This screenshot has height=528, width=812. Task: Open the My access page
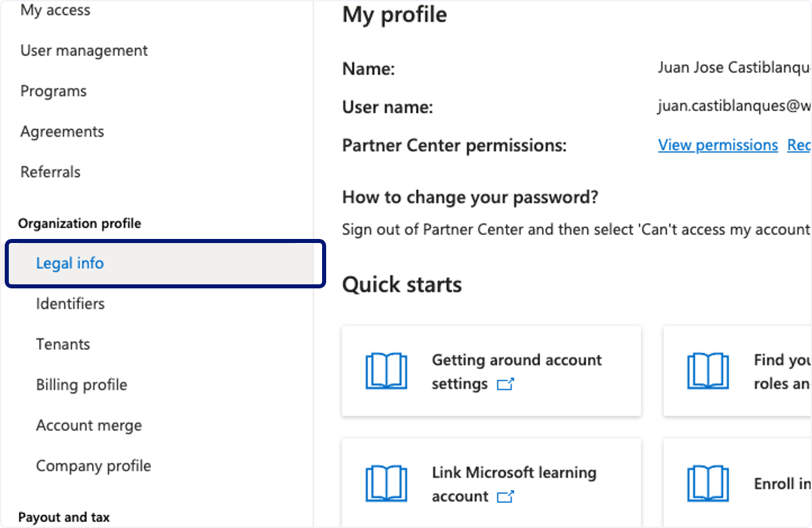click(x=55, y=10)
